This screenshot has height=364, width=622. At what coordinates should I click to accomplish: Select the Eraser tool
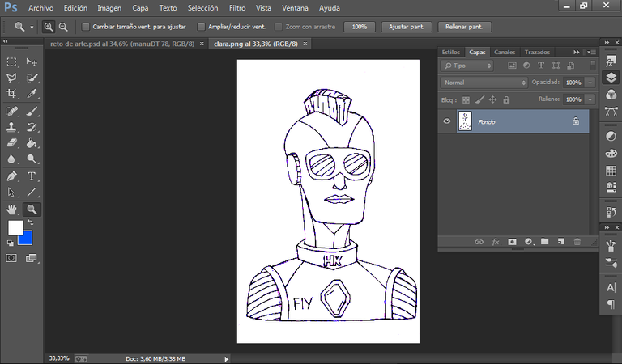pyautogui.click(x=11, y=142)
